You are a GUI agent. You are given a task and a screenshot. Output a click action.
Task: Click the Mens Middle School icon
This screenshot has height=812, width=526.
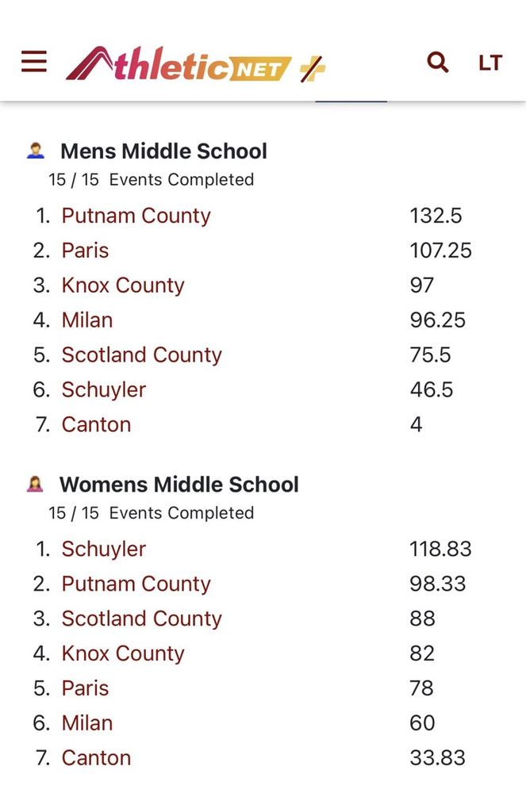point(35,151)
